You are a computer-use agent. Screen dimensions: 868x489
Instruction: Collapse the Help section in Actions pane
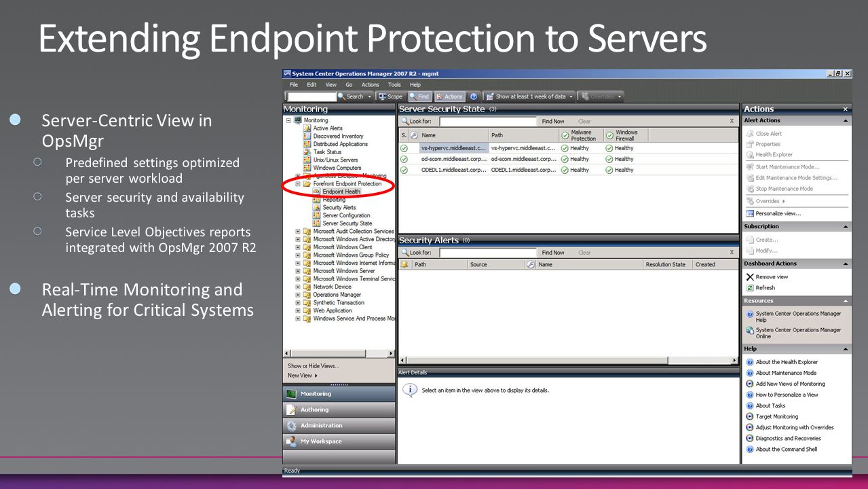click(846, 348)
